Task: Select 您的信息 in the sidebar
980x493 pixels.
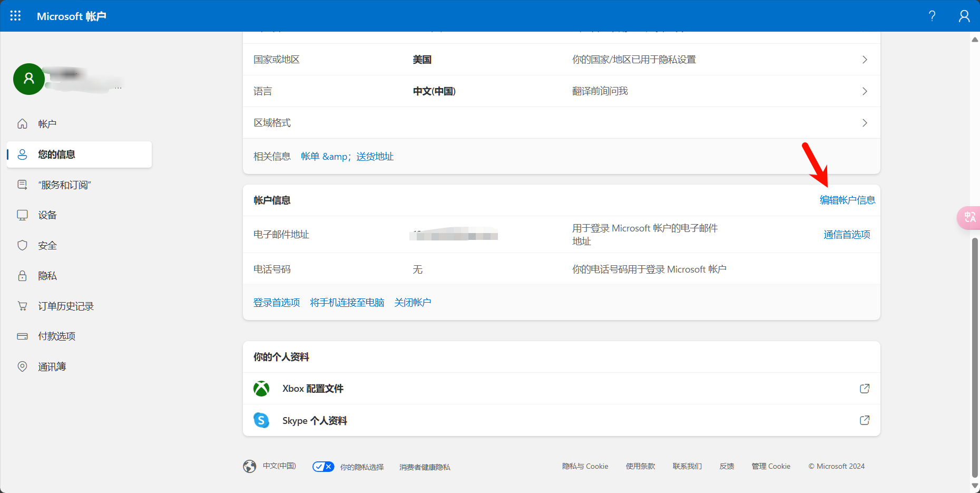Action: [79, 154]
